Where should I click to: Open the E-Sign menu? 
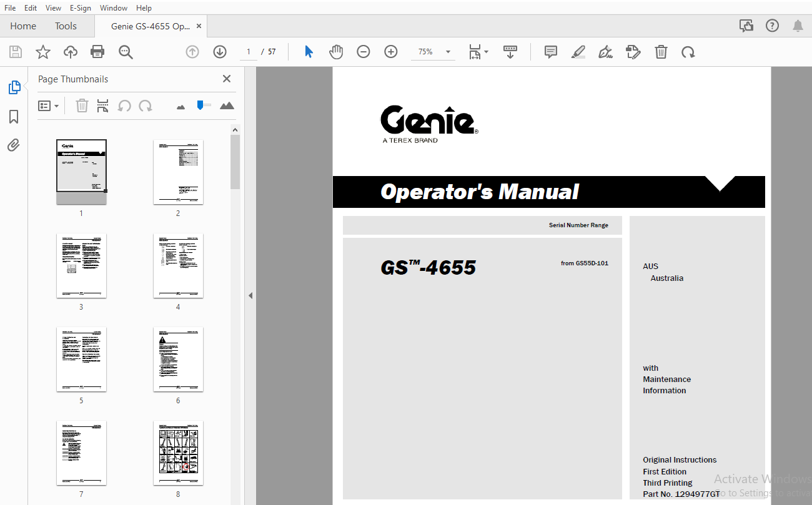[x=81, y=7]
